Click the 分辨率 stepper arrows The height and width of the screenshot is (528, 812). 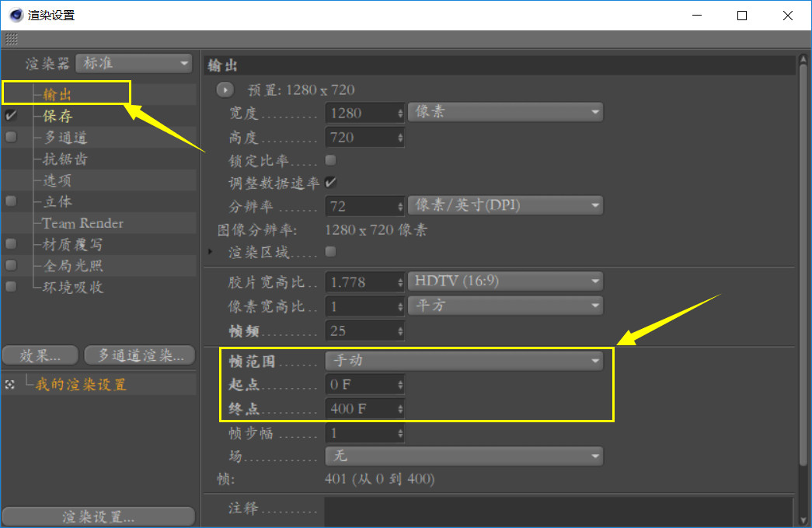tap(400, 206)
